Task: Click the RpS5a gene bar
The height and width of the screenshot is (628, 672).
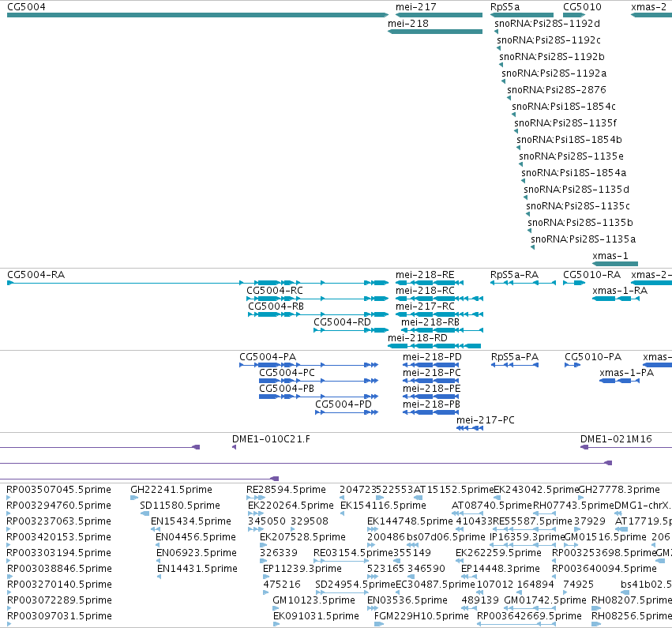Action: tap(522, 15)
